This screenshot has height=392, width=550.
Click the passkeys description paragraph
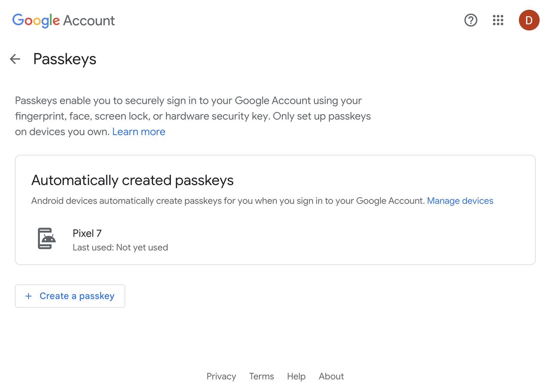click(193, 116)
